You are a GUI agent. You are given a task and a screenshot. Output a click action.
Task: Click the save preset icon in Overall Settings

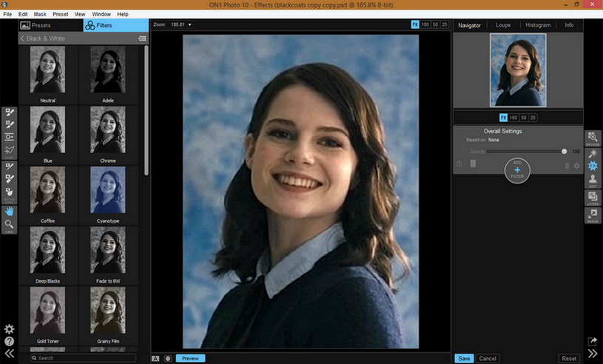click(459, 164)
